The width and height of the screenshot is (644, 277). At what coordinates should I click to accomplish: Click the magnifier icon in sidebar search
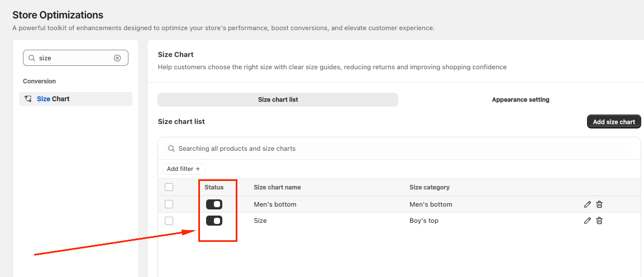(x=32, y=58)
